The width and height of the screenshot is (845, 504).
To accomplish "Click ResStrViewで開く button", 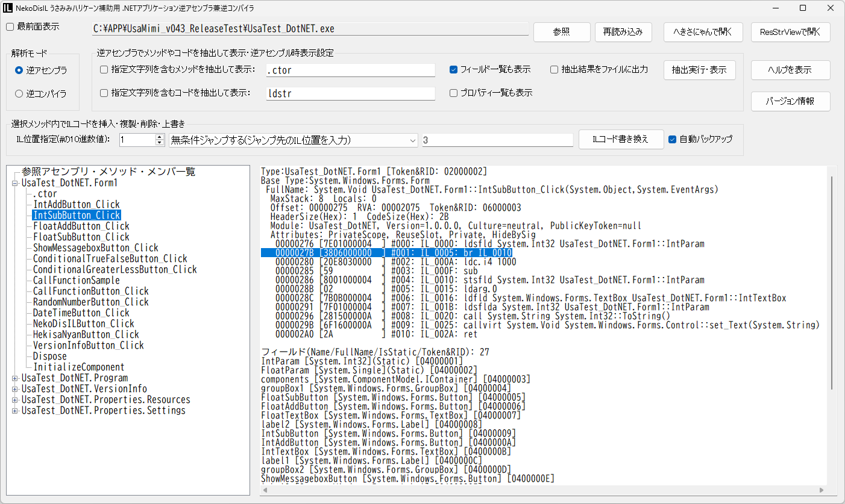I will coord(790,32).
